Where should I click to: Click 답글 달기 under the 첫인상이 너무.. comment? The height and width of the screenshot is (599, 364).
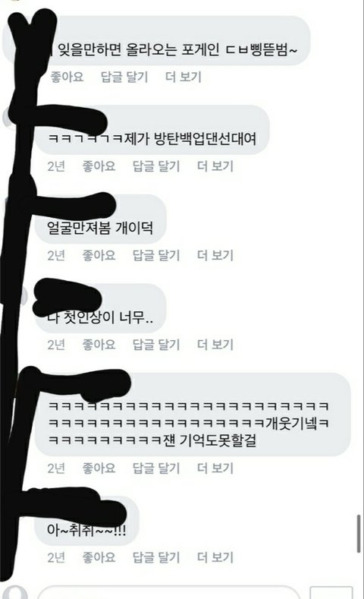[x=156, y=345]
